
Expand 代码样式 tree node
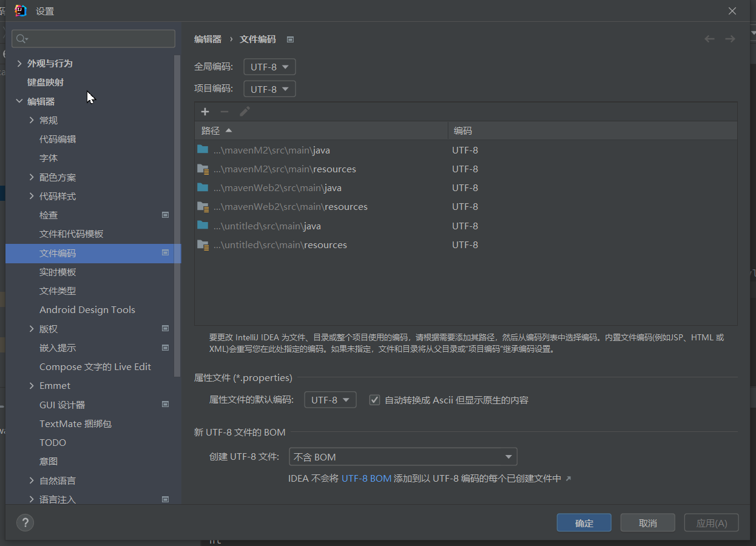point(32,196)
